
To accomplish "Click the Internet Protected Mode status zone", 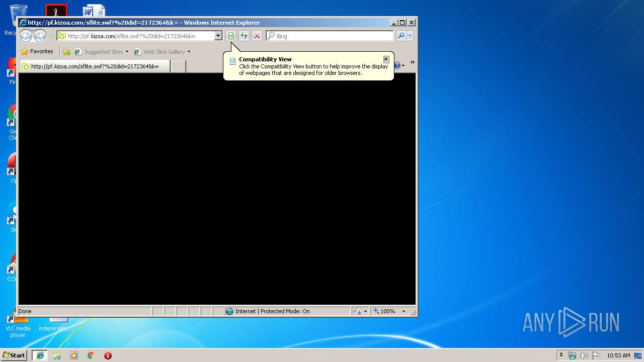I will coord(287,311).
